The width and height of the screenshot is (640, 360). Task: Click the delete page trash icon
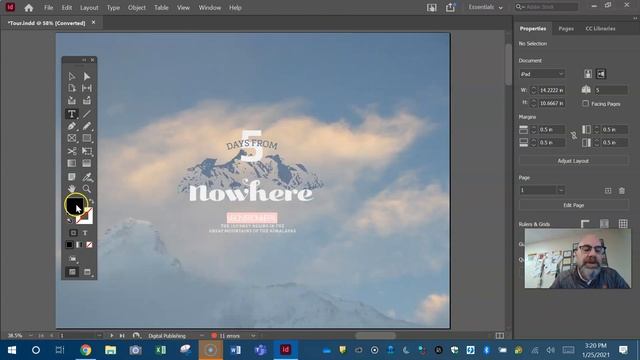coord(622,191)
